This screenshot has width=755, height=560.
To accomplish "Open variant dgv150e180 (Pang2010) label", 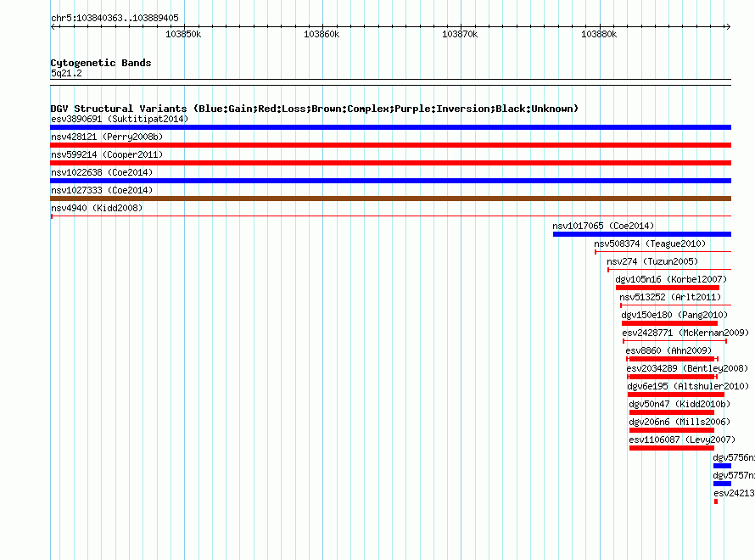I will (x=674, y=315).
